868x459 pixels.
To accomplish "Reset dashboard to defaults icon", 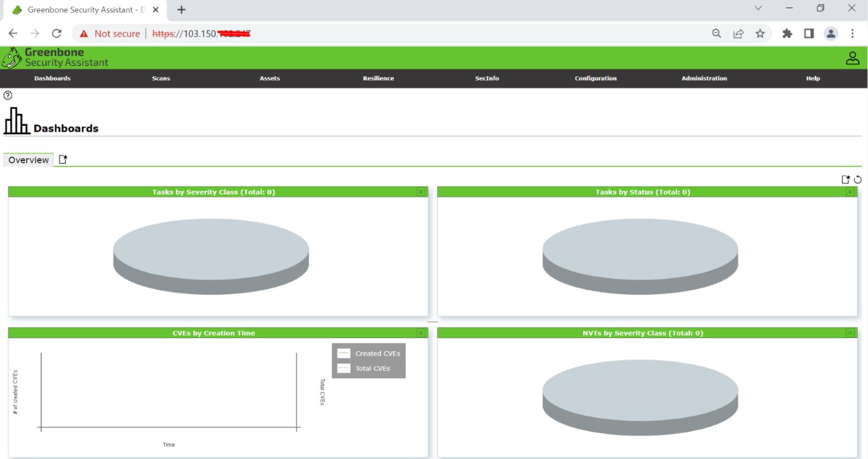I will coord(858,180).
